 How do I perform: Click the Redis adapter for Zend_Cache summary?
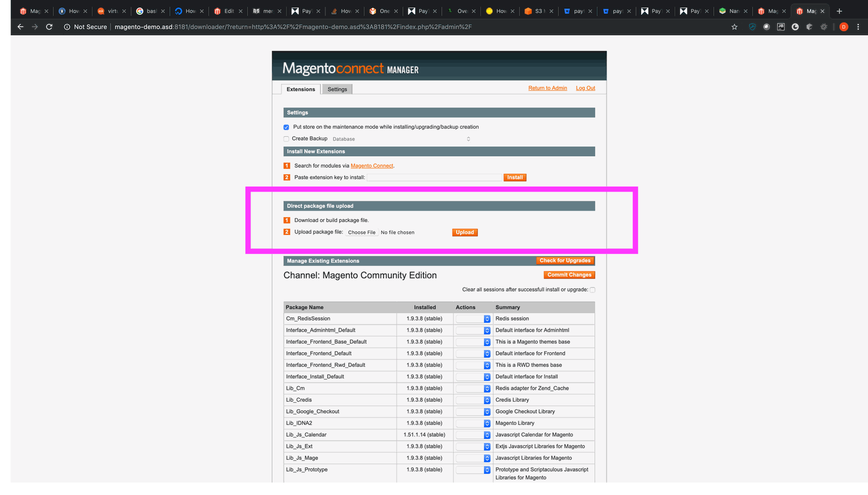pos(532,389)
